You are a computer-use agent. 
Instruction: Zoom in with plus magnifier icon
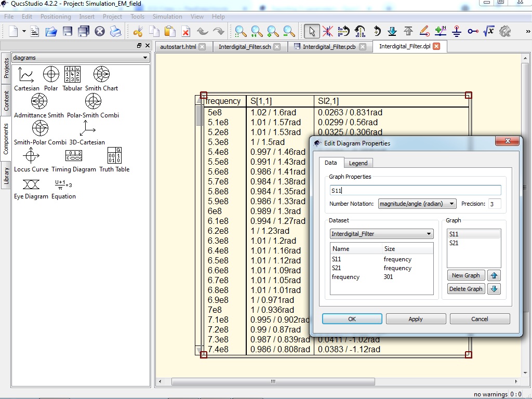(273, 32)
